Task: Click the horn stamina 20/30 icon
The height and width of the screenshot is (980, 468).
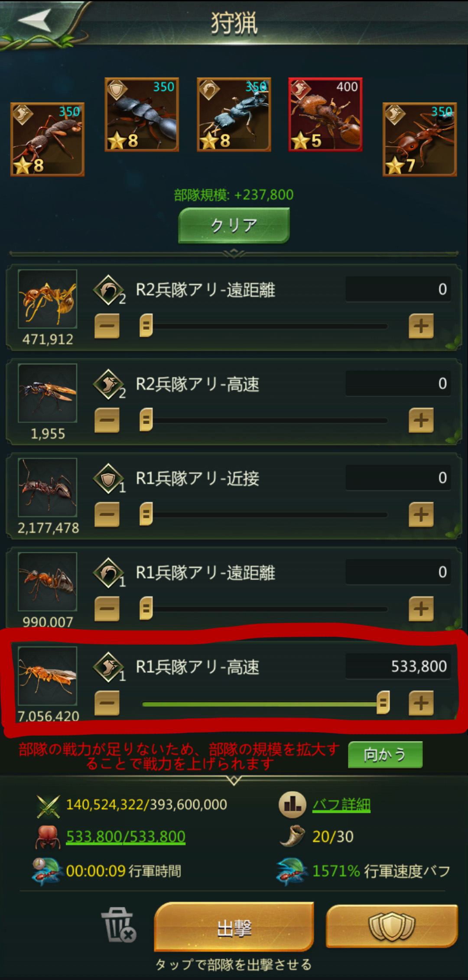Action: click(292, 837)
